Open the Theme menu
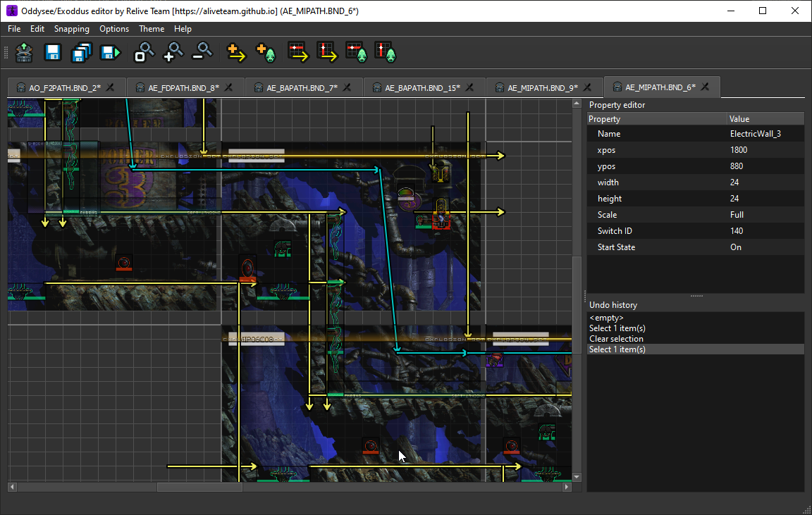812x515 pixels. (x=152, y=29)
